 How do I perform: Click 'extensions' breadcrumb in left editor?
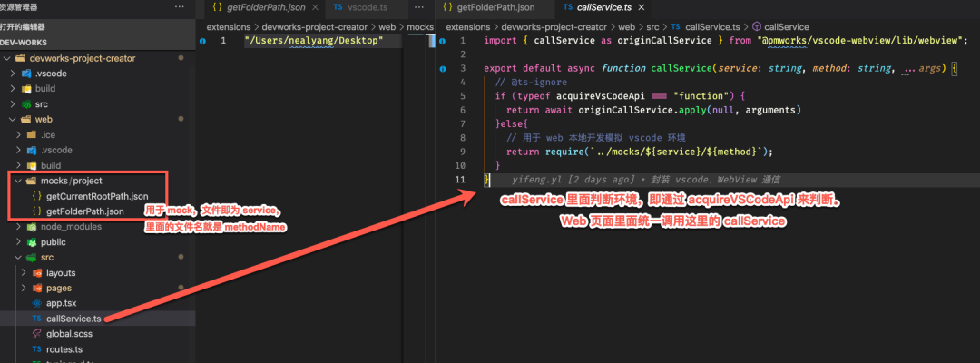tap(228, 27)
